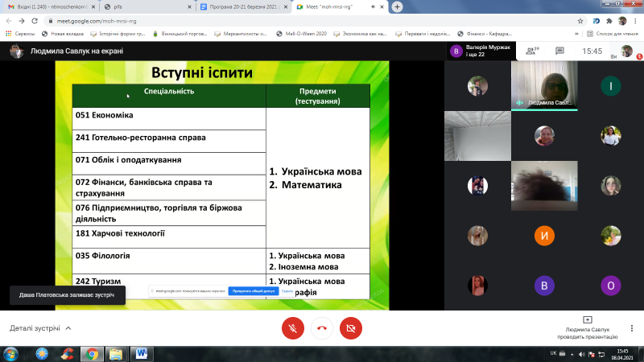
Task: Open the CCleaner taskbar icon
Action: pyautogui.click(x=68, y=354)
